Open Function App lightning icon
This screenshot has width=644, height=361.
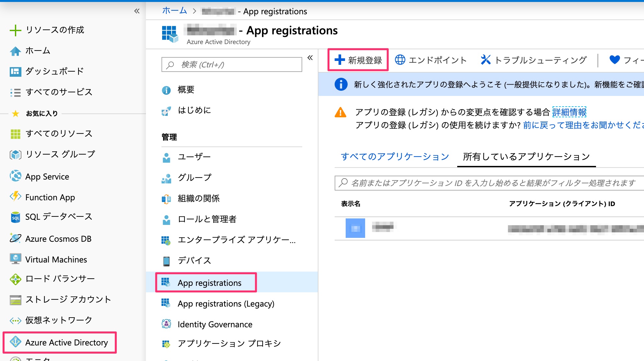click(15, 197)
